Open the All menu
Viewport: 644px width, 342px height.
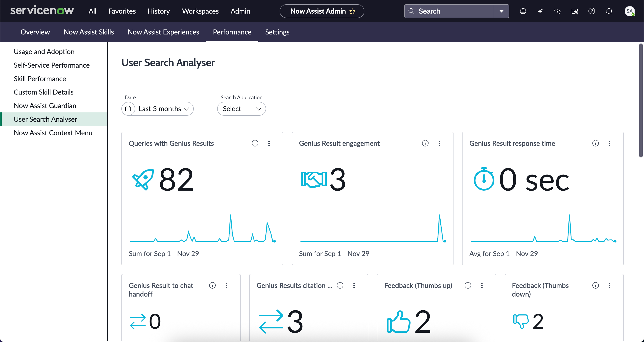tap(92, 11)
